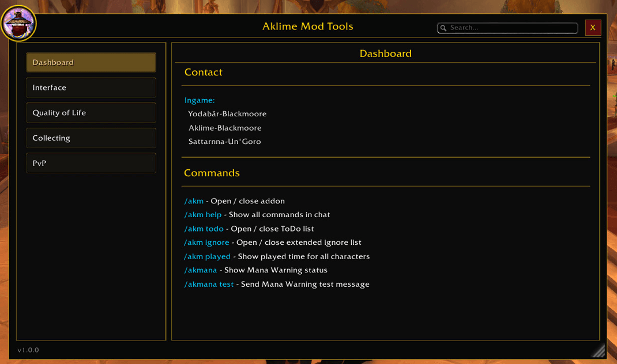This screenshot has width=617, height=364.
Task: Click the /akm help command line
Action: pos(257,215)
